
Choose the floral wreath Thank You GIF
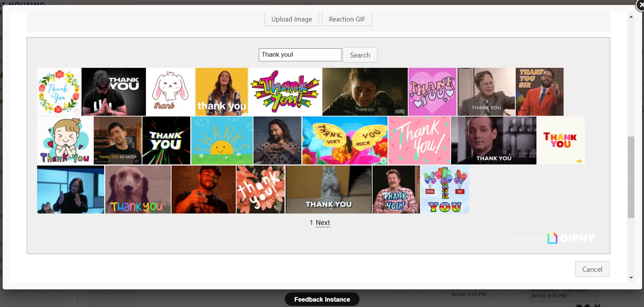[59, 92]
